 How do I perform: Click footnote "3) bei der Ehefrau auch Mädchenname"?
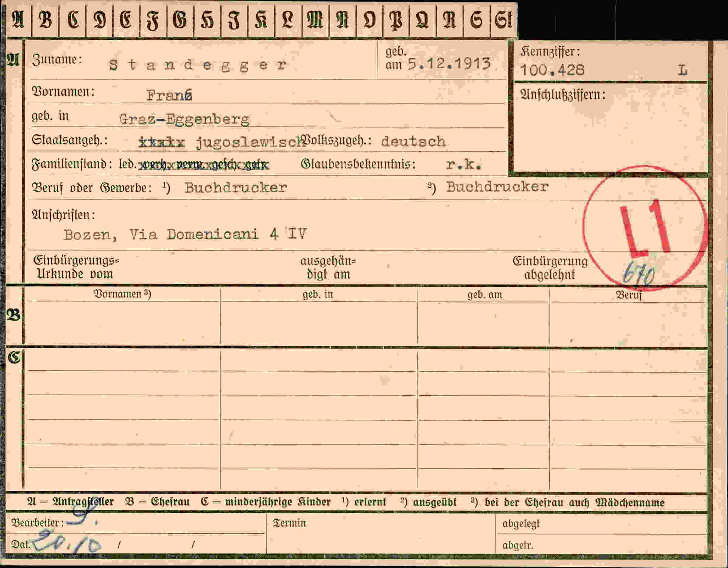point(568,502)
